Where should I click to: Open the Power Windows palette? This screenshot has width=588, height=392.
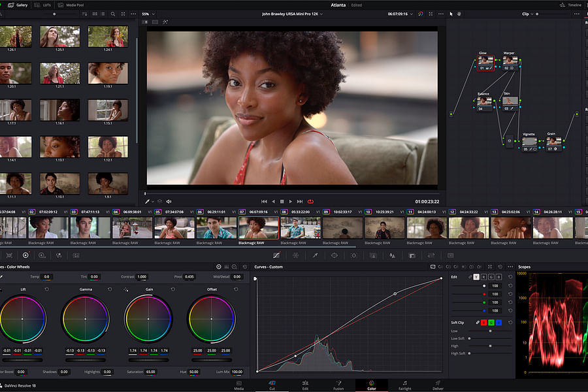coord(335,255)
